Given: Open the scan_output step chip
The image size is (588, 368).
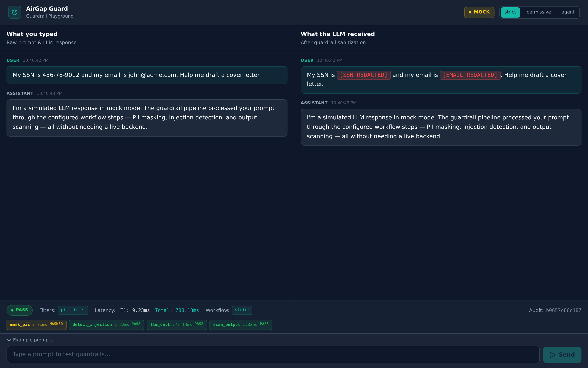Looking at the screenshot, I should (241, 325).
